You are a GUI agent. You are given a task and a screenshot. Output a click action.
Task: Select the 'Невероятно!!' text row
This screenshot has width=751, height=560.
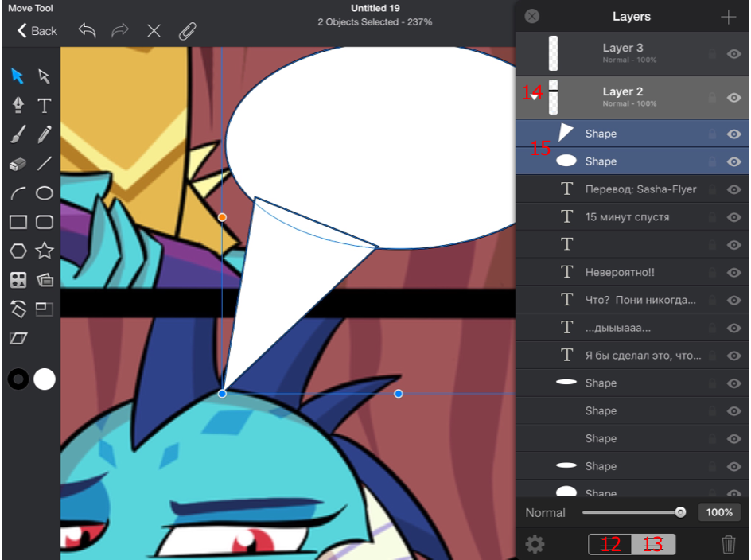pyautogui.click(x=632, y=273)
